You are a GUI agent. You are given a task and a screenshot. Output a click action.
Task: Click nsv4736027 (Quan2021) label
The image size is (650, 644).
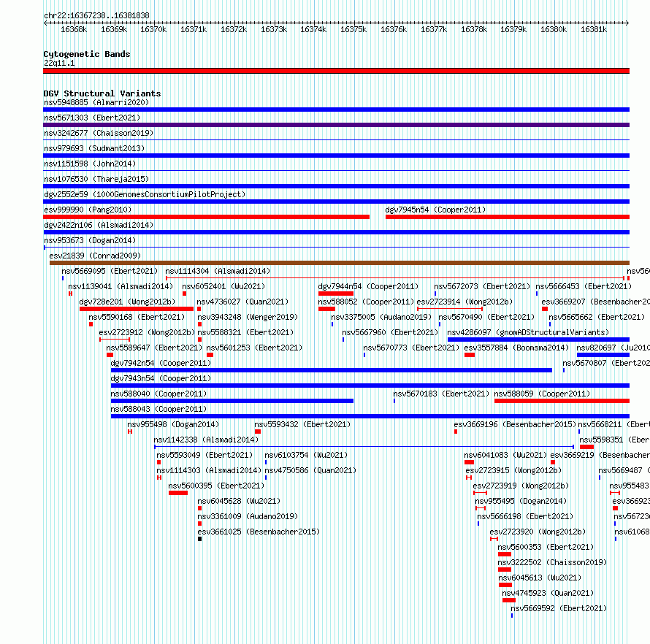point(242,302)
